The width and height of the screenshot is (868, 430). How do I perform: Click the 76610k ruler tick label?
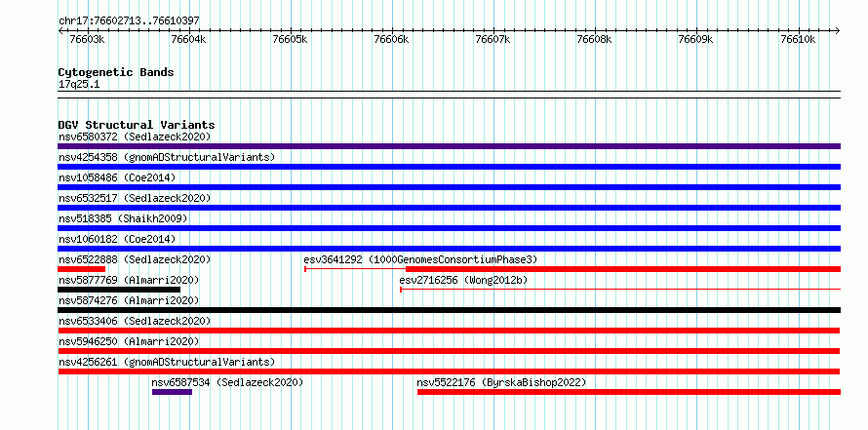pyautogui.click(x=798, y=39)
